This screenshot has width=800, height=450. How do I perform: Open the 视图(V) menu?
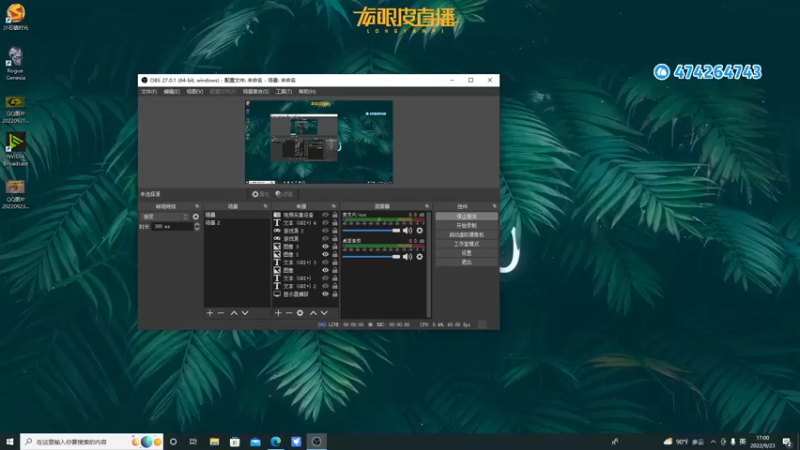pos(194,92)
